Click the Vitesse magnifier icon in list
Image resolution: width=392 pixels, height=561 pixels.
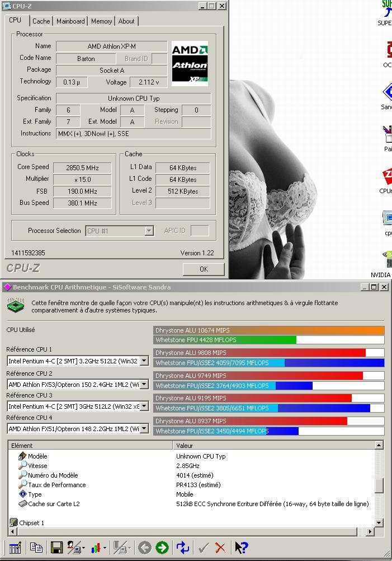click(22, 465)
